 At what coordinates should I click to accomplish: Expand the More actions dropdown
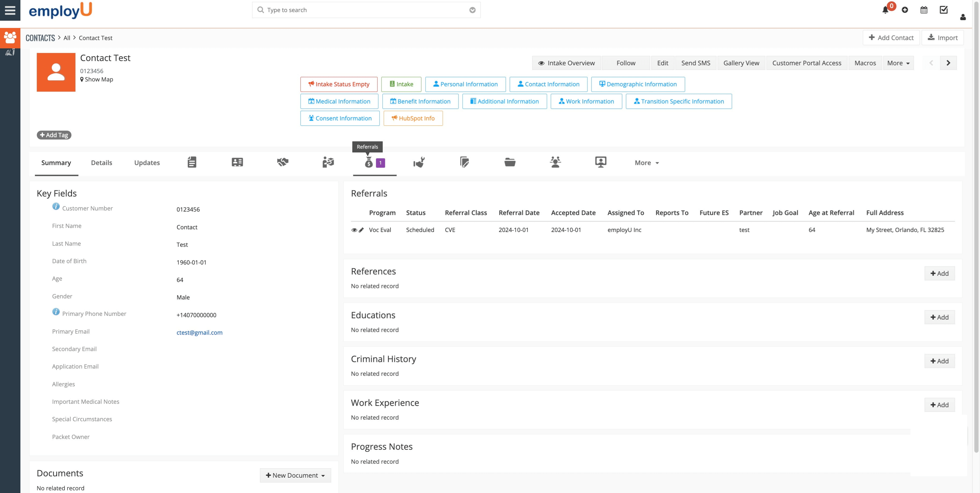click(x=898, y=63)
